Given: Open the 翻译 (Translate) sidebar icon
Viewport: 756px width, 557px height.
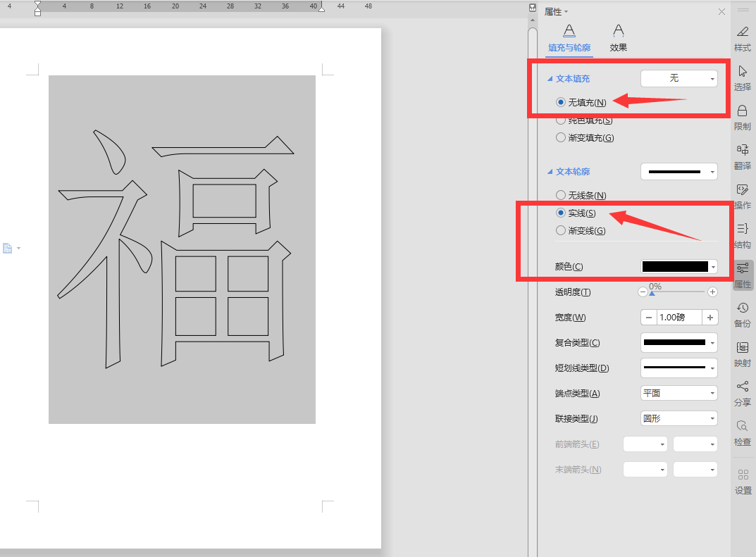Looking at the screenshot, I should 743,157.
